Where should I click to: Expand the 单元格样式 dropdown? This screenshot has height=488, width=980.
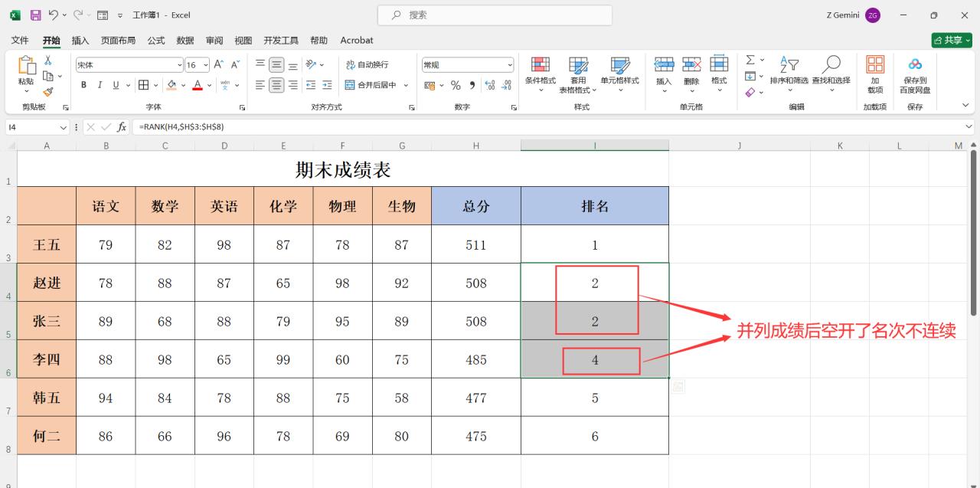click(619, 90)
